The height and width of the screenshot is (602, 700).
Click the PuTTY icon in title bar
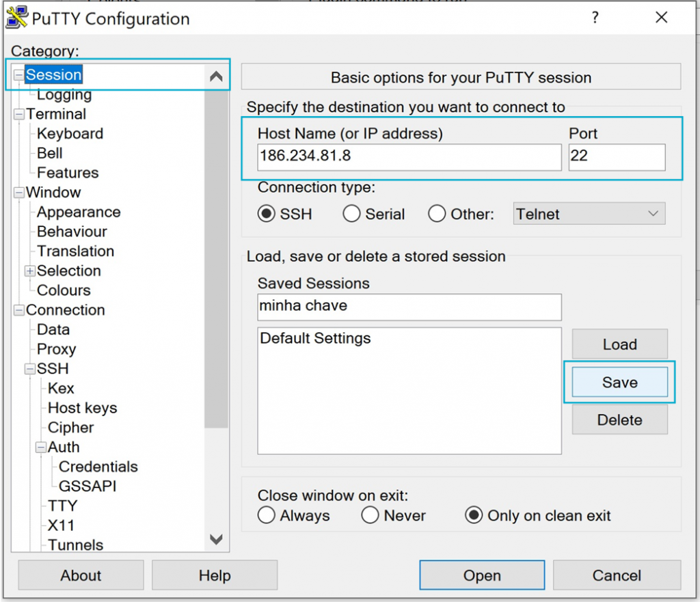pos(17,17)
